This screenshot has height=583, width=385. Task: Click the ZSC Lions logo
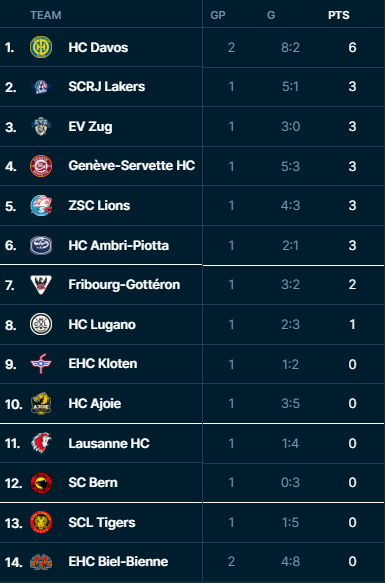(41, 206)
